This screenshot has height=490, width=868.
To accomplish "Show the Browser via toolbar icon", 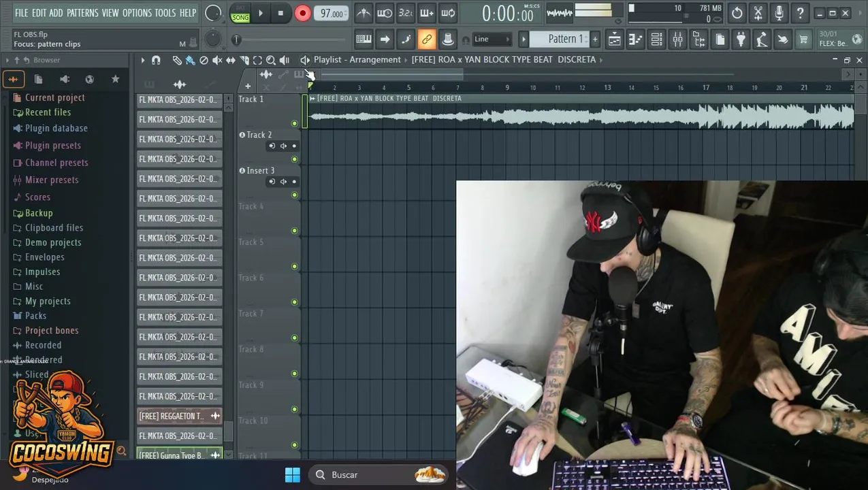I will 698,39.
